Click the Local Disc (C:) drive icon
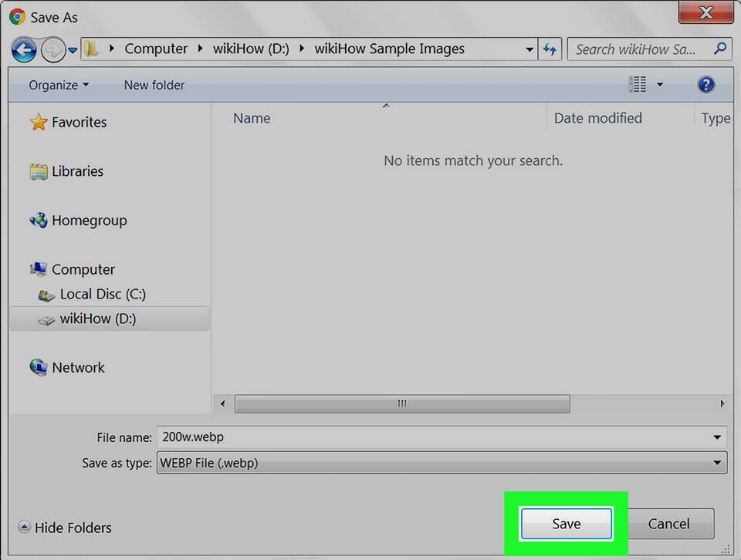The height and width of the screenshot is (560, 741). tap(46, 295)
